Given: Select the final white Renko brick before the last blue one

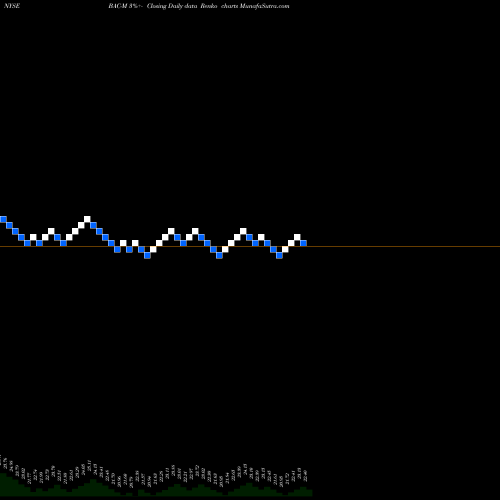Looking at the screenshot, I should 297,237.
